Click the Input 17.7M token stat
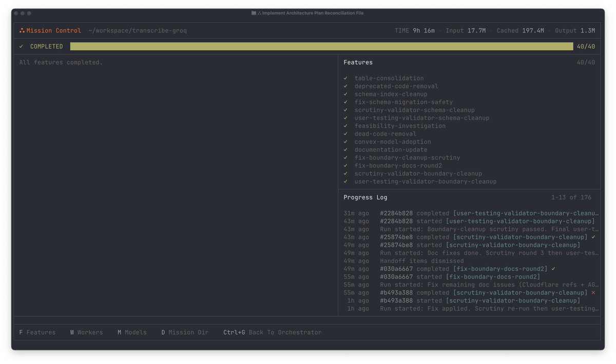Viewport: 616px width, 364px height. tap(466, 31)
